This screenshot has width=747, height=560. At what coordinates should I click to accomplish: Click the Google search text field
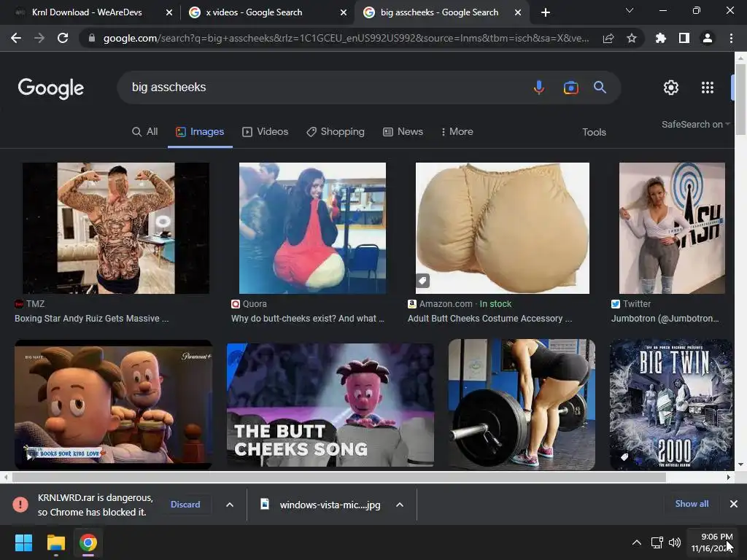click(324, 87)
